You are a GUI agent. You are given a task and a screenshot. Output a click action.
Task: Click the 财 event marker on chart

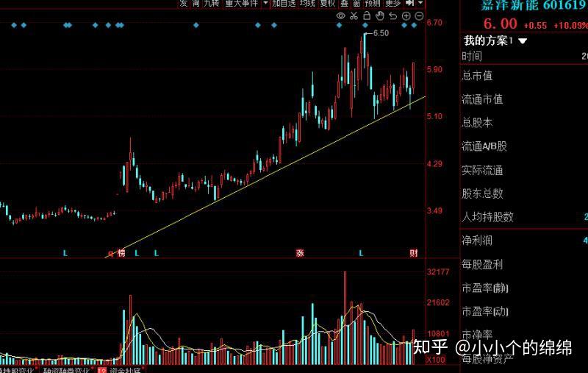tap(414, 253)
